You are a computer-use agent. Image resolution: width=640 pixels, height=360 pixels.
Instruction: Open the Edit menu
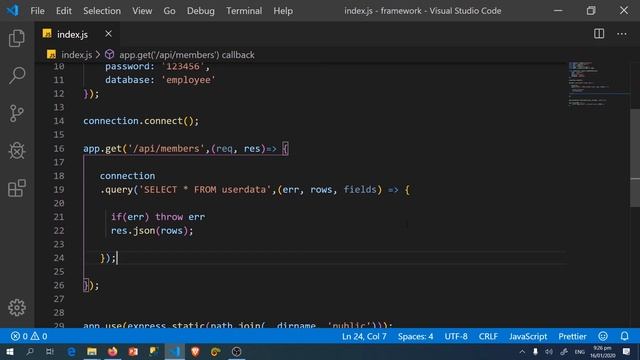(x=64, y=11)
